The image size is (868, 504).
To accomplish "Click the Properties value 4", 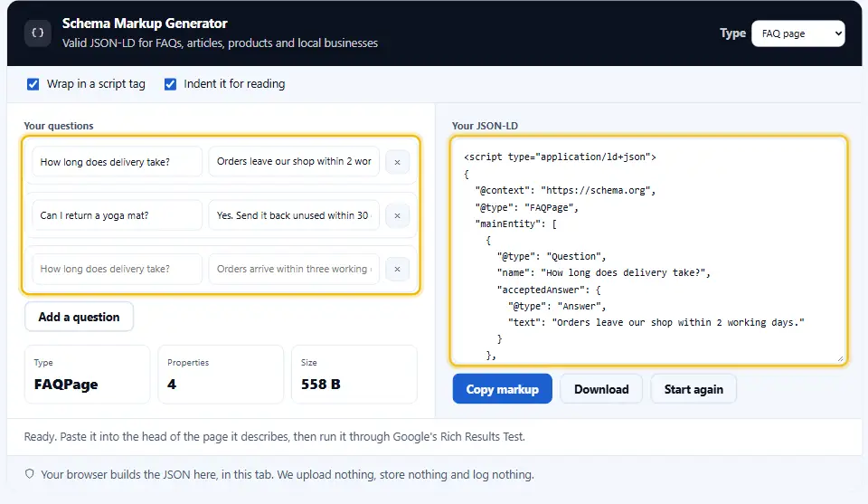I will [172, 384].
